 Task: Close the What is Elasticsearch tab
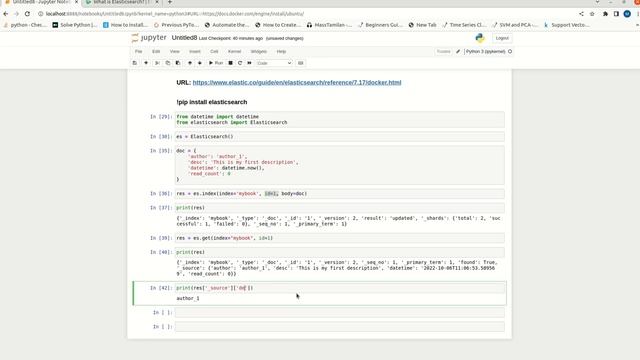pos(157,2)
